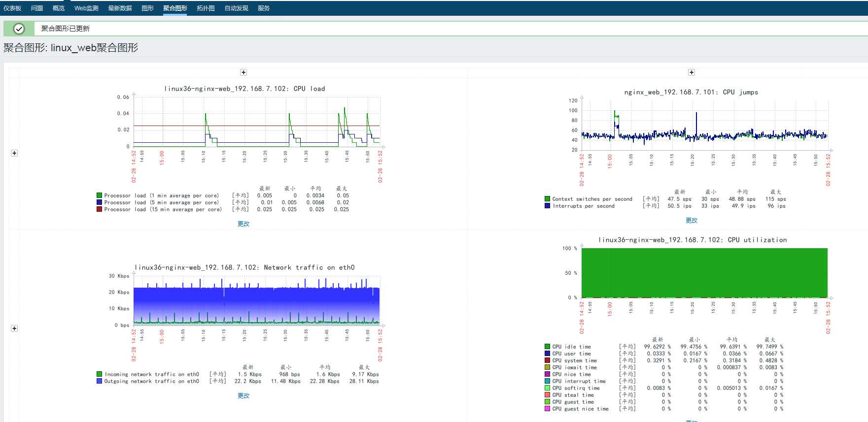Go to 自动发现 in the top menu
The image size is (868, 422).
(236, 8)
